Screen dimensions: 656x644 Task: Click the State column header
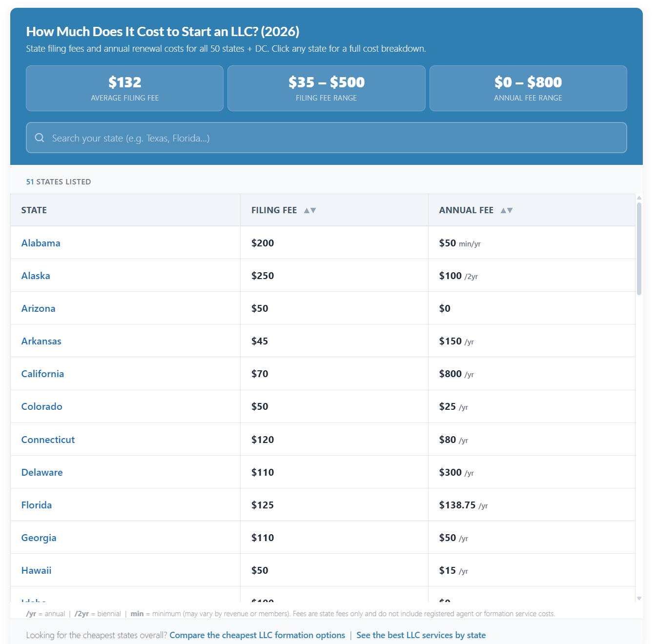(34, 210)
